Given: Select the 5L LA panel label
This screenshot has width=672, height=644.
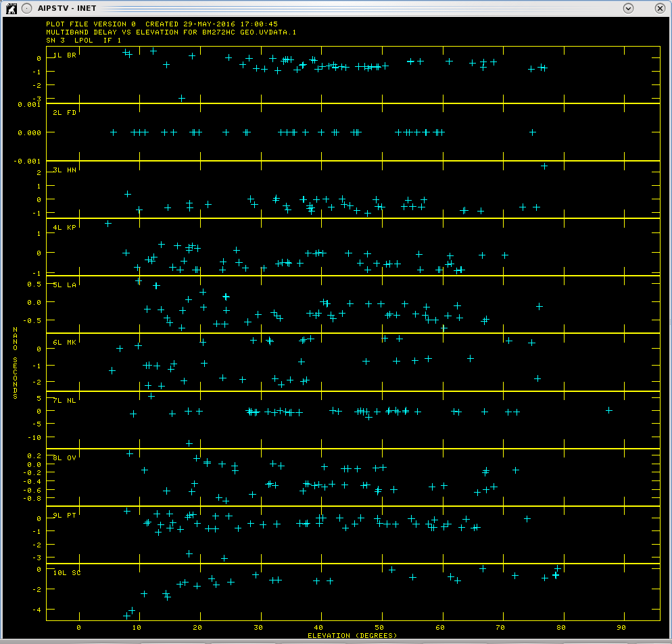Looking at the screenshot, I should (65, 285).
